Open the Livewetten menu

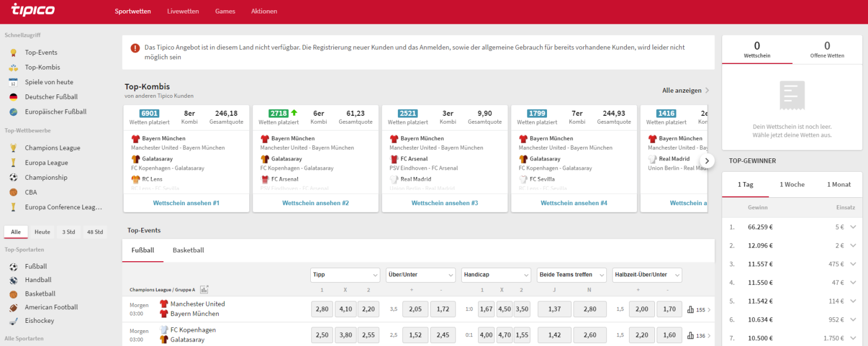[x=183, y=11]
